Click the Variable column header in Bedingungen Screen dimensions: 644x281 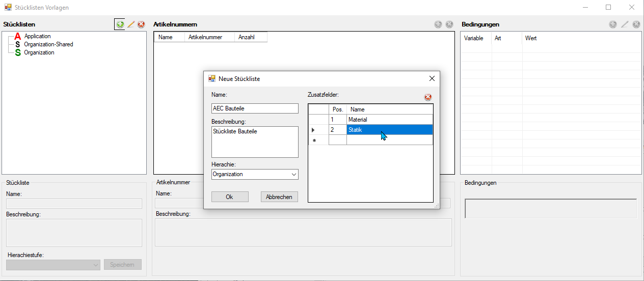click(476, 38)
